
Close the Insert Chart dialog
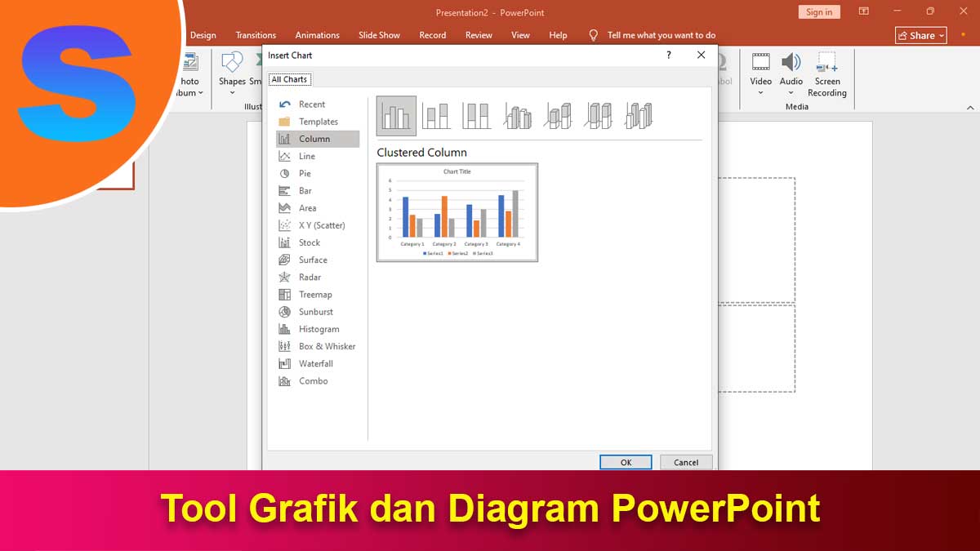(701, 55)
